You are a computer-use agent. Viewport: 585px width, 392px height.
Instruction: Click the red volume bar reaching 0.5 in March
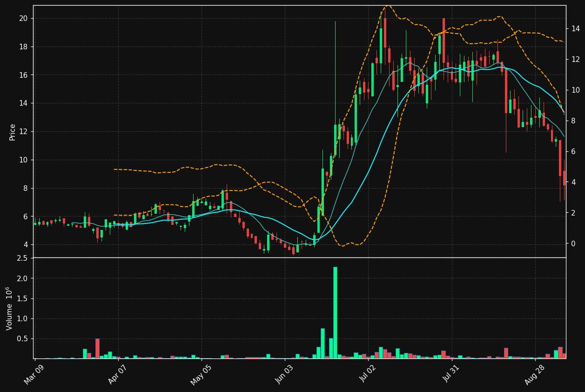point(97,348)
